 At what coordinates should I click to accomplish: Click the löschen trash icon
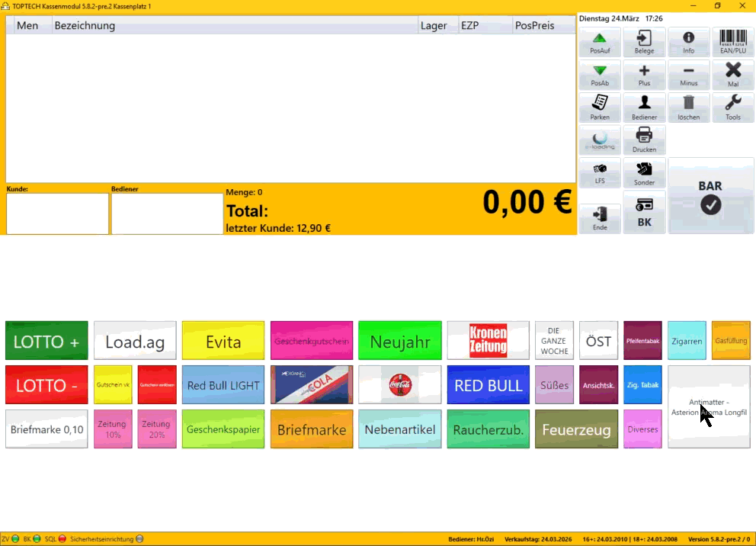click(x=688, y=108)
